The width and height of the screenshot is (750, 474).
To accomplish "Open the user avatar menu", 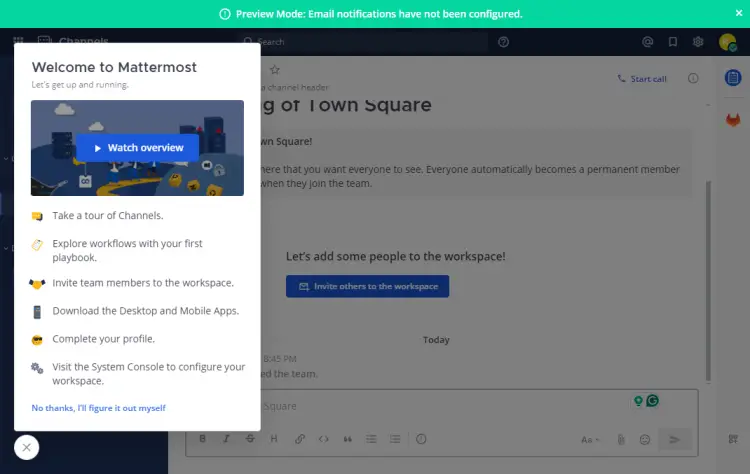I will [727, 42].
